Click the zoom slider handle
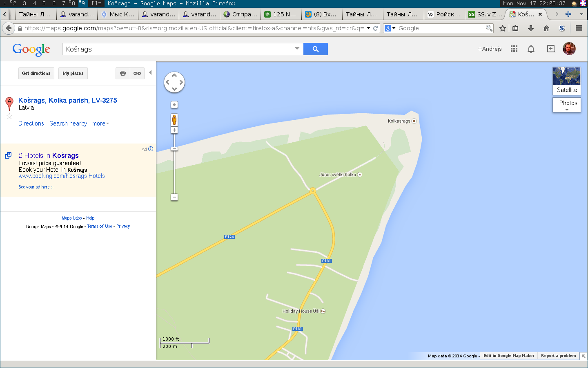This screenshot has width=588, height=368. click(x=174, y=149)
